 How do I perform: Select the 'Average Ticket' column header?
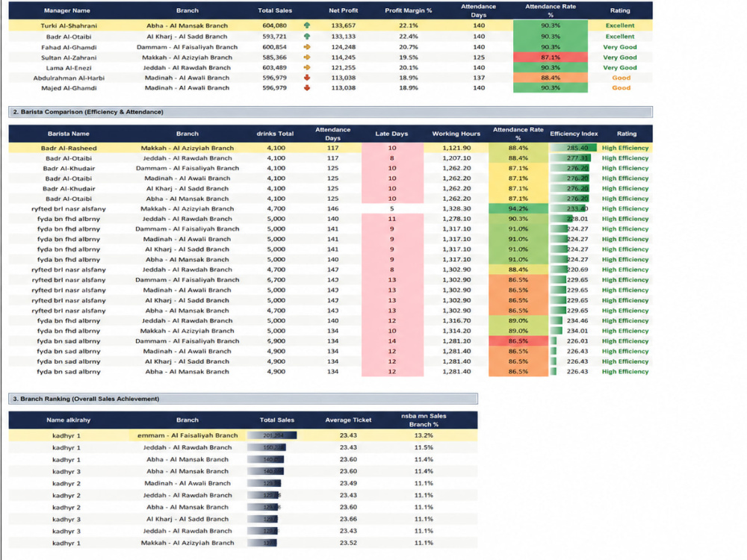click(348, 420)
